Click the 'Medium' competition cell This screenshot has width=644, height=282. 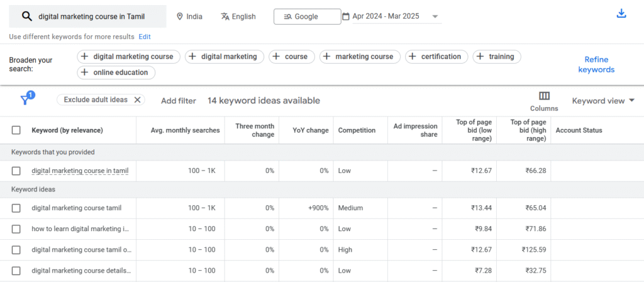click(350, 208)
